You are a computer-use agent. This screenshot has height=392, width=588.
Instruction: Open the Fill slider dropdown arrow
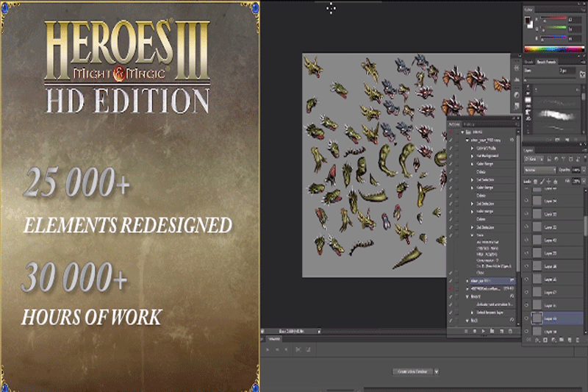[584, 182]
